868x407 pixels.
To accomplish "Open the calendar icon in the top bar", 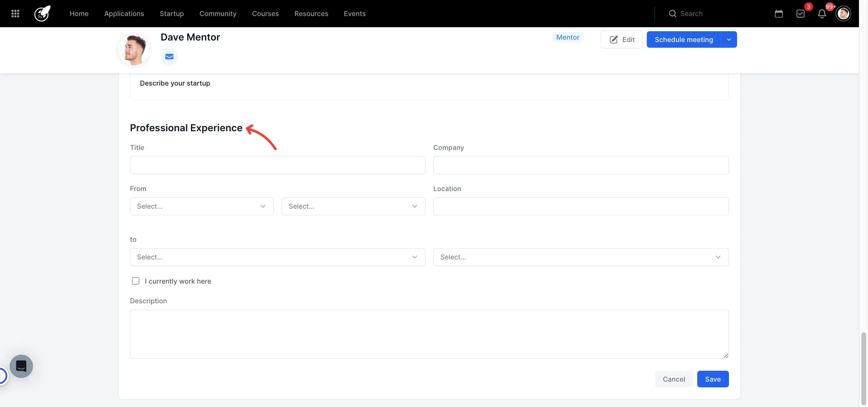I will 778,14.
